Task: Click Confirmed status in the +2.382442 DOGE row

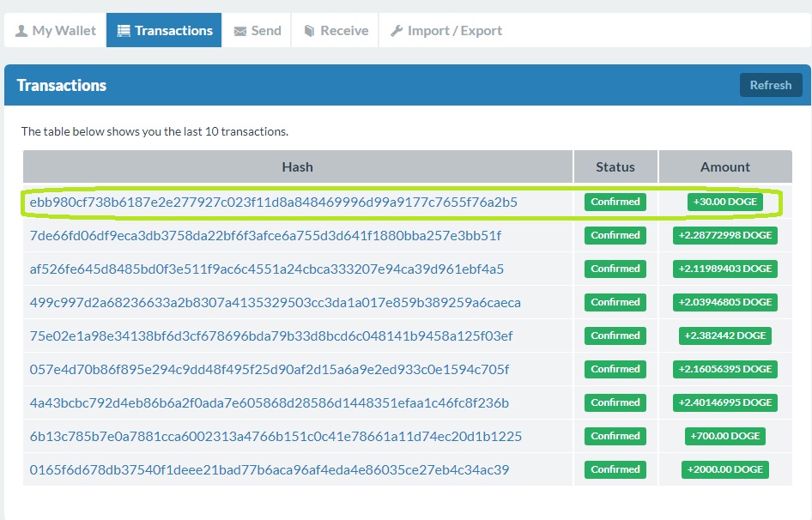Action: [615, 336]
